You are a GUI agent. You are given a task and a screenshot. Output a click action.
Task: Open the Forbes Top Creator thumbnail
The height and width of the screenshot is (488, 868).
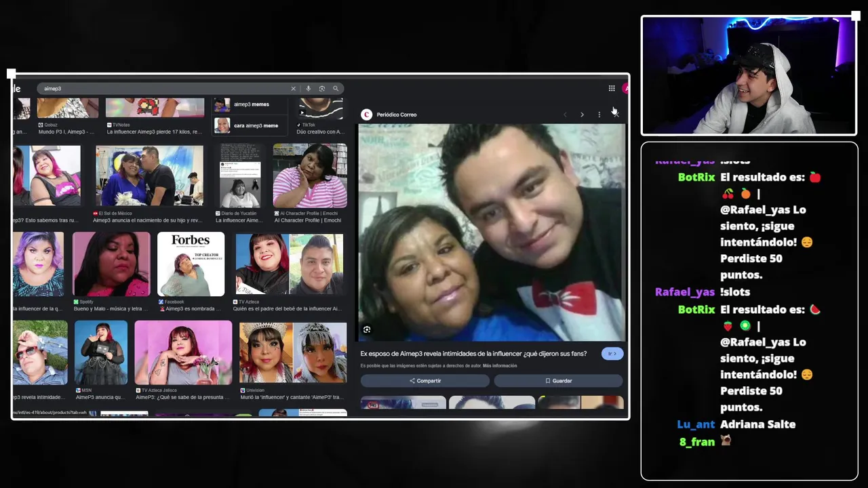(x=191, y=264)
